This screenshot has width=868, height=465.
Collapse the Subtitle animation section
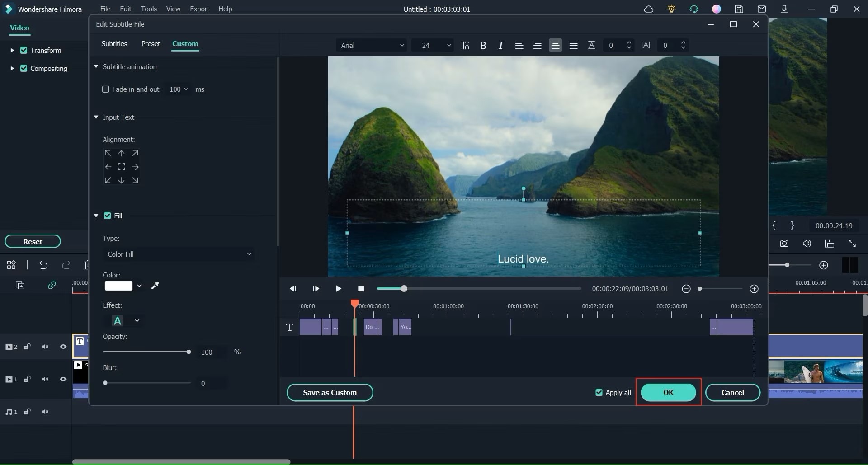(96, 66)
